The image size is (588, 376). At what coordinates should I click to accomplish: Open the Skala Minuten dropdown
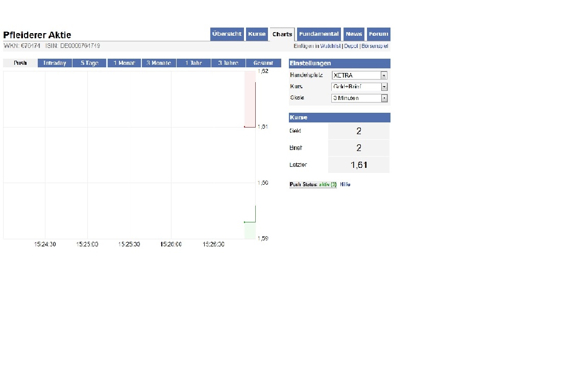coord(359,98)
